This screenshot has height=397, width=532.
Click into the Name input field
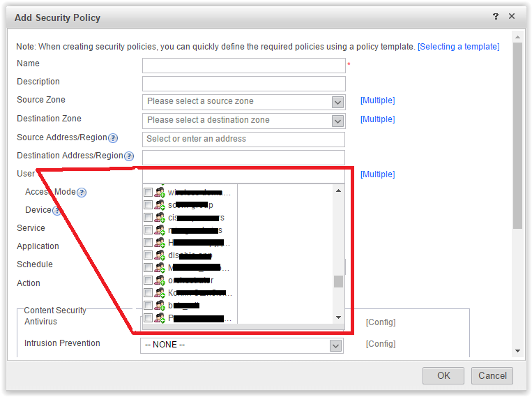(x=243, y=65)
